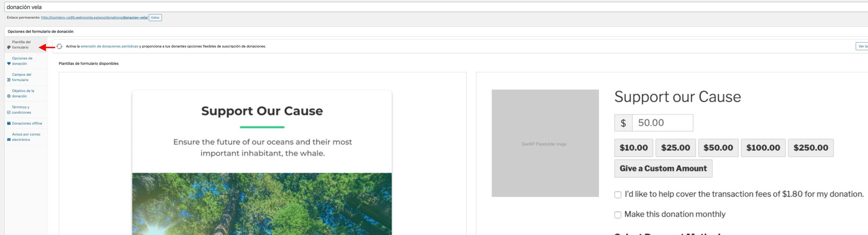Go to the Objetivo de la donación tab
Image resolution: width=868 pixels, height=235 pixels.
26,93
